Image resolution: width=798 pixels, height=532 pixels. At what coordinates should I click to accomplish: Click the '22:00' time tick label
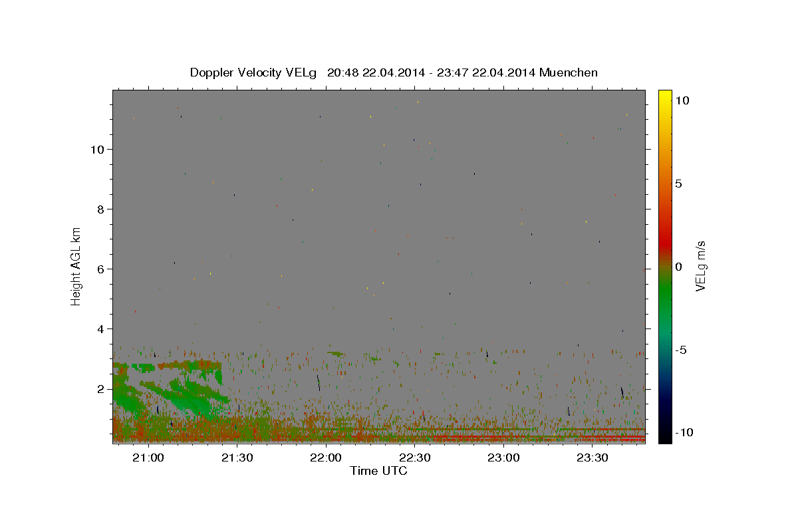[326, 458]
